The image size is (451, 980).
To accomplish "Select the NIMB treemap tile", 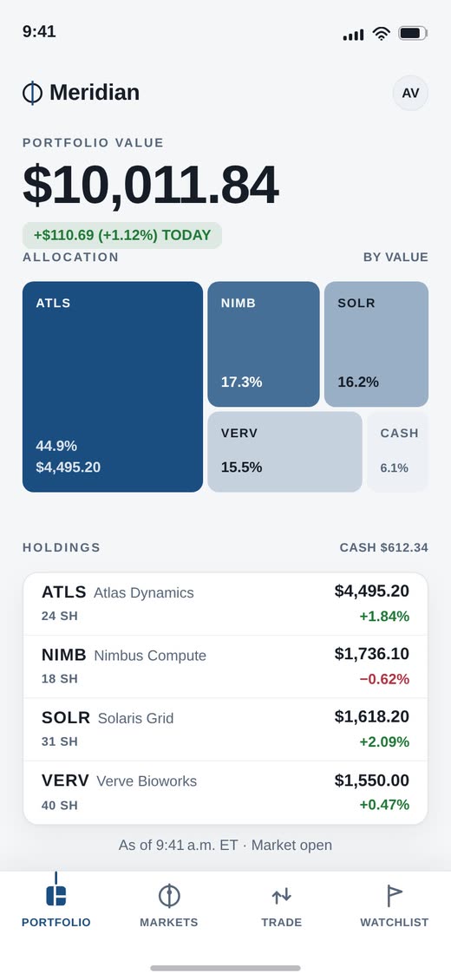I will [x=264, y=343].
